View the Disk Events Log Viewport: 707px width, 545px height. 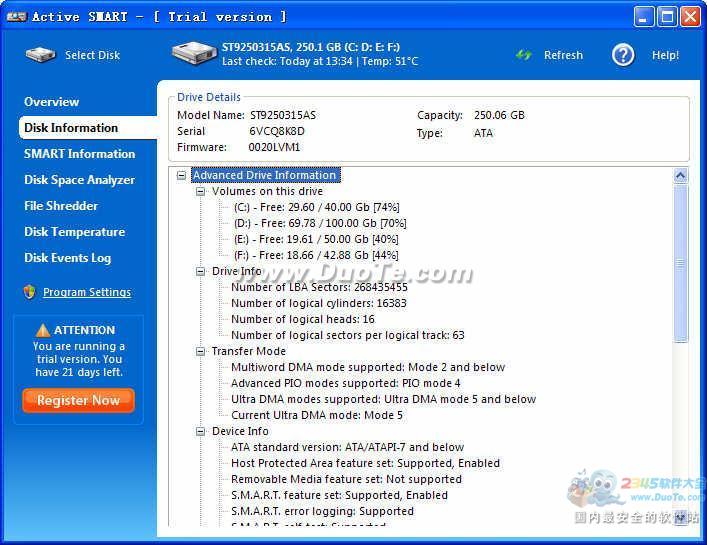pyautogui.click(x=68, y=258)
